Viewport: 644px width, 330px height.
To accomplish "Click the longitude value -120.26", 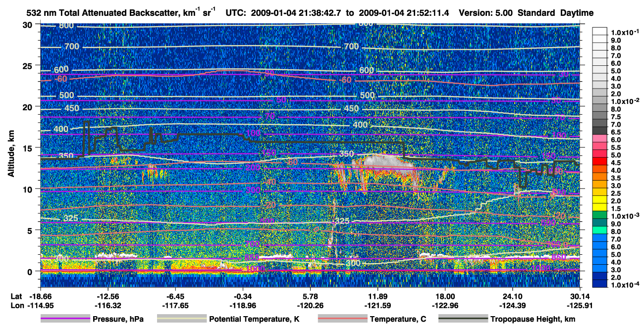I will [310, 306].
